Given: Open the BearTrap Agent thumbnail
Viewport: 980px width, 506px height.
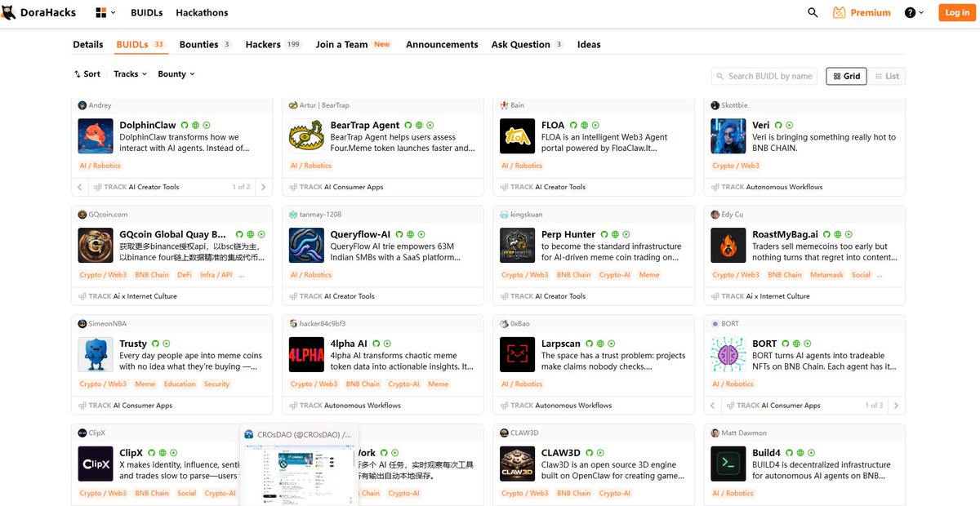Looking at the screenshot, I should pos(306,136).
